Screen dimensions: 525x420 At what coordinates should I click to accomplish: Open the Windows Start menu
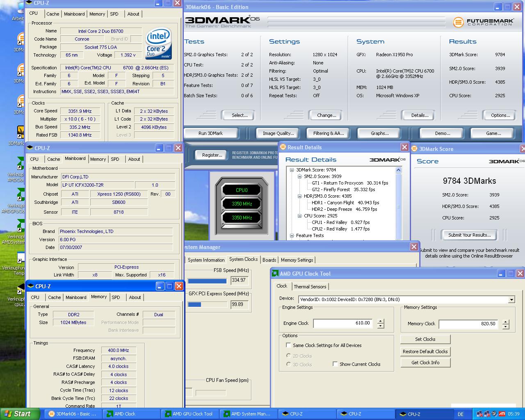(20, 414)
